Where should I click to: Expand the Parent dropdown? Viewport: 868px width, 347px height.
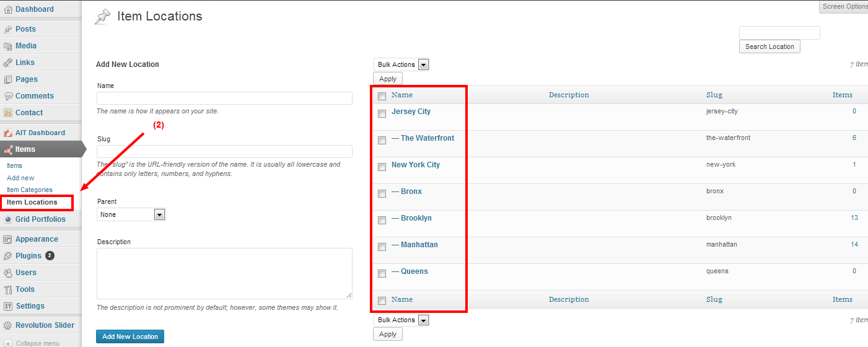click(x=131, y=214)
